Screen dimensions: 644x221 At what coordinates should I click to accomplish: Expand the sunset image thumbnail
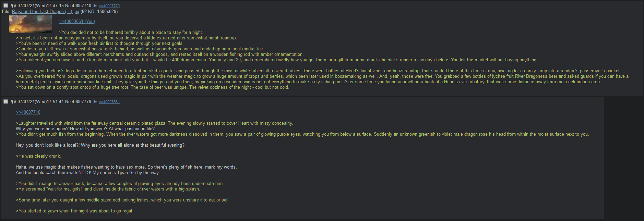coord(30,24)
